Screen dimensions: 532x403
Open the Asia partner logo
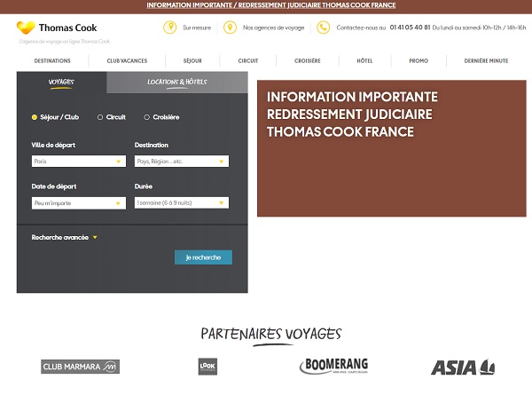(463, 367)
